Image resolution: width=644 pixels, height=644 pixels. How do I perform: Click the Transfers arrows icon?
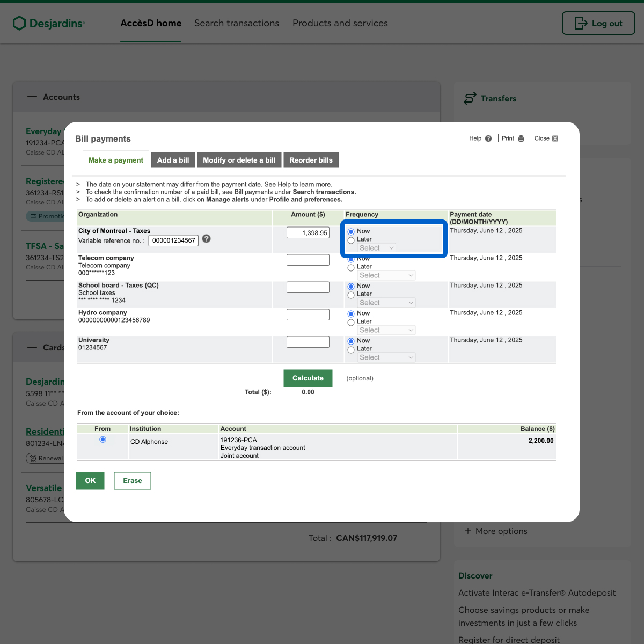(470, 98)
